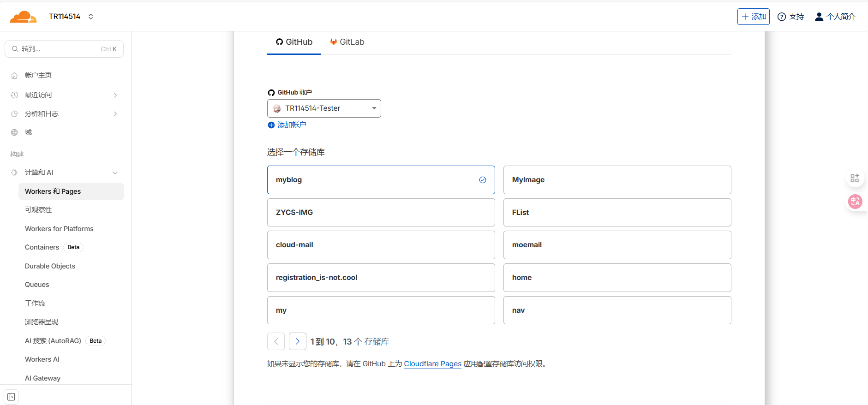Open the QR grid floating icon
The height and width of the screenshot is (405, 868).
855,178
